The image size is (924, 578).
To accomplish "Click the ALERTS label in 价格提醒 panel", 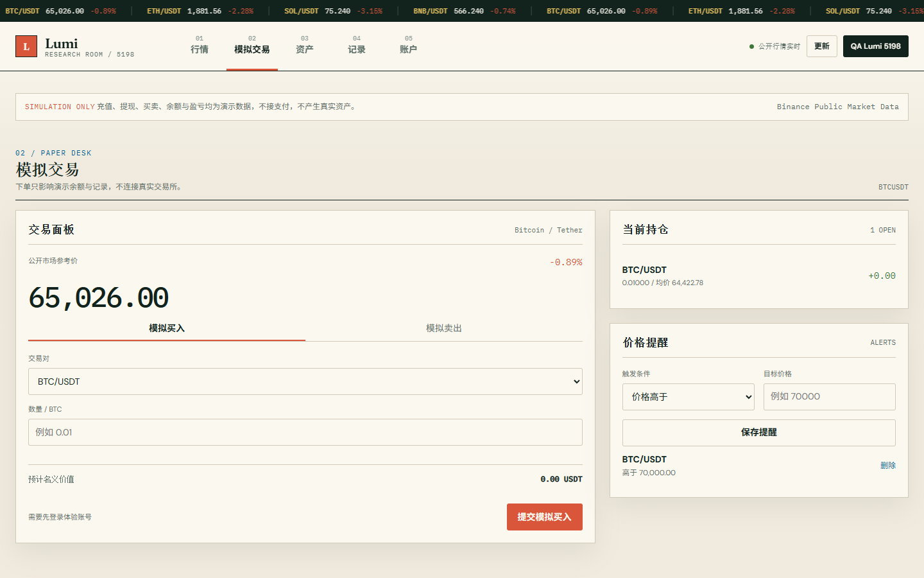I will 883,342.
